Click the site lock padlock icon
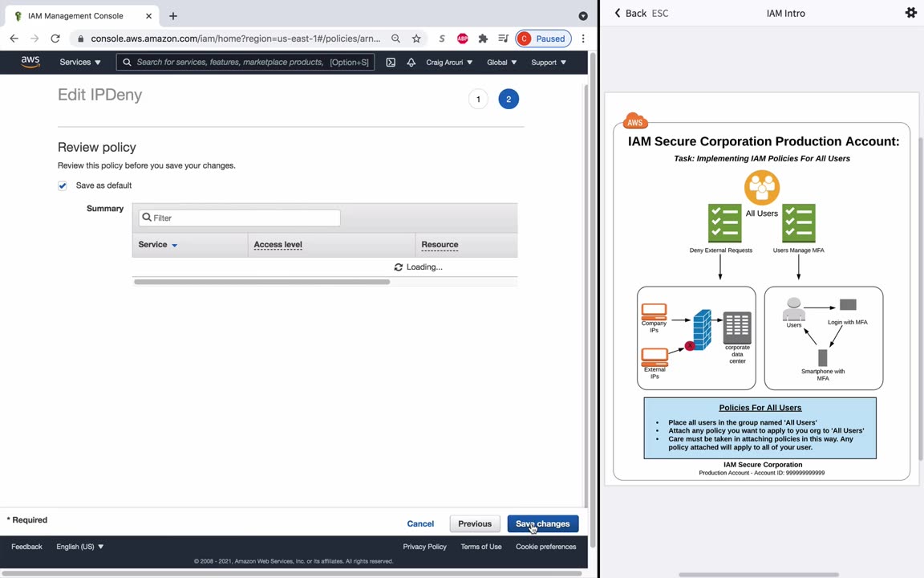Screen dimensions: 924x578 pos(81,39)
